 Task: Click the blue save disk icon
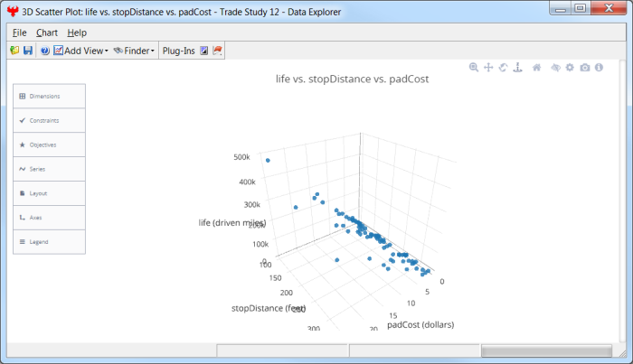(x=28, y=51)
